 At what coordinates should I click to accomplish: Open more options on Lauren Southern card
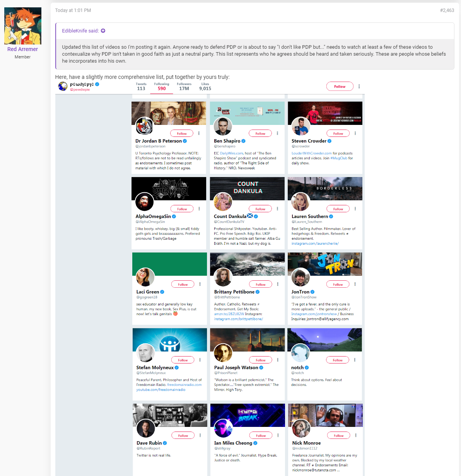point(355,209)
